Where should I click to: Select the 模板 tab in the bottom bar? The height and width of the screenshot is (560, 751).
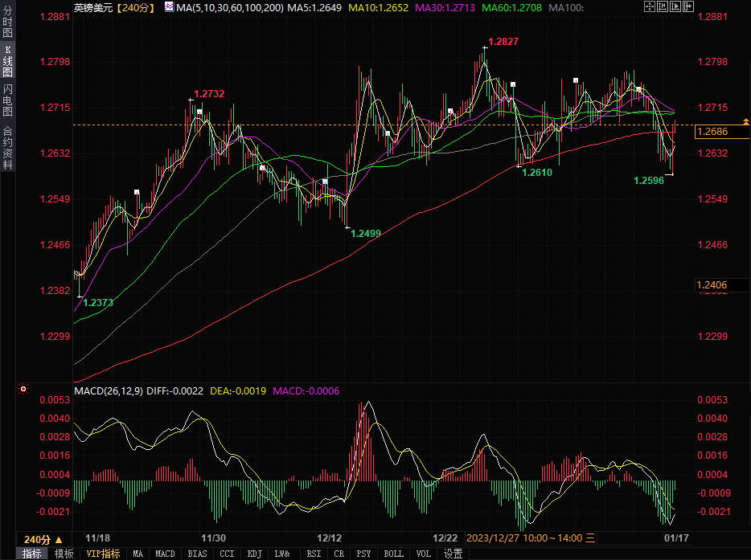pyautogui.click(x=64, y=554)
